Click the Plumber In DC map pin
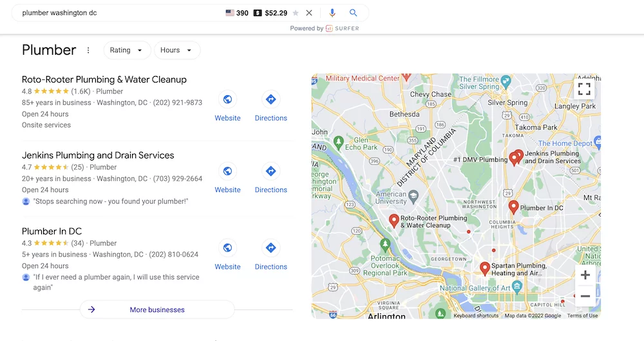644x341 pixels. coord(513,207)
